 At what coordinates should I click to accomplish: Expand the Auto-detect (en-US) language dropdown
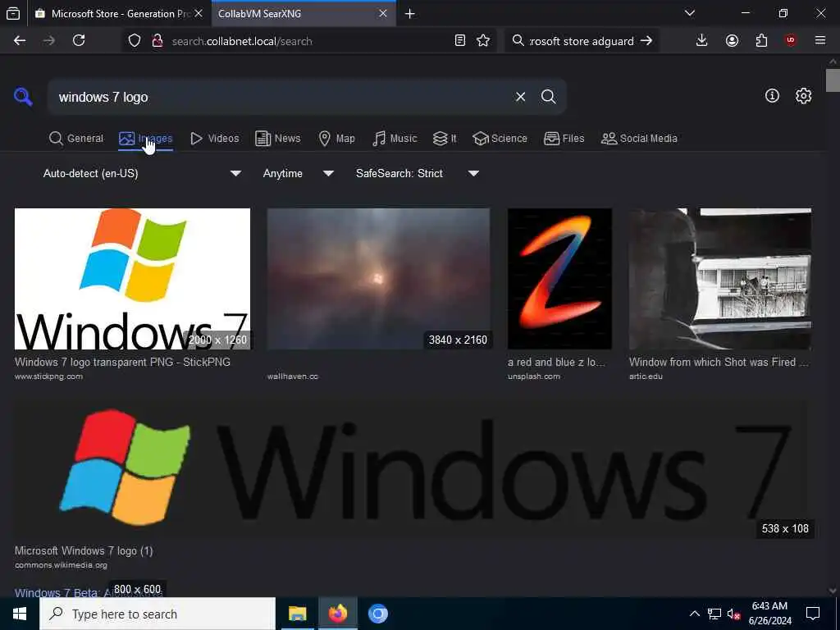(142, 174)
